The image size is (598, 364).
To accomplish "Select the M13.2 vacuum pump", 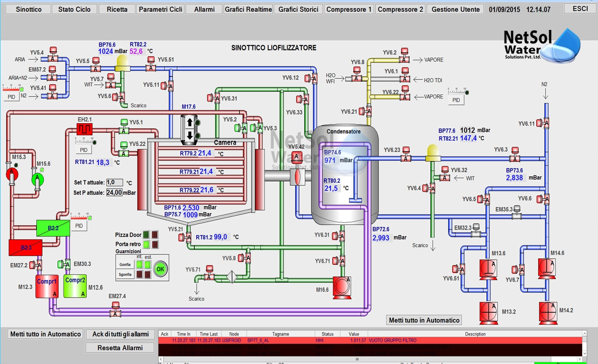I will (x=489, y=311).
